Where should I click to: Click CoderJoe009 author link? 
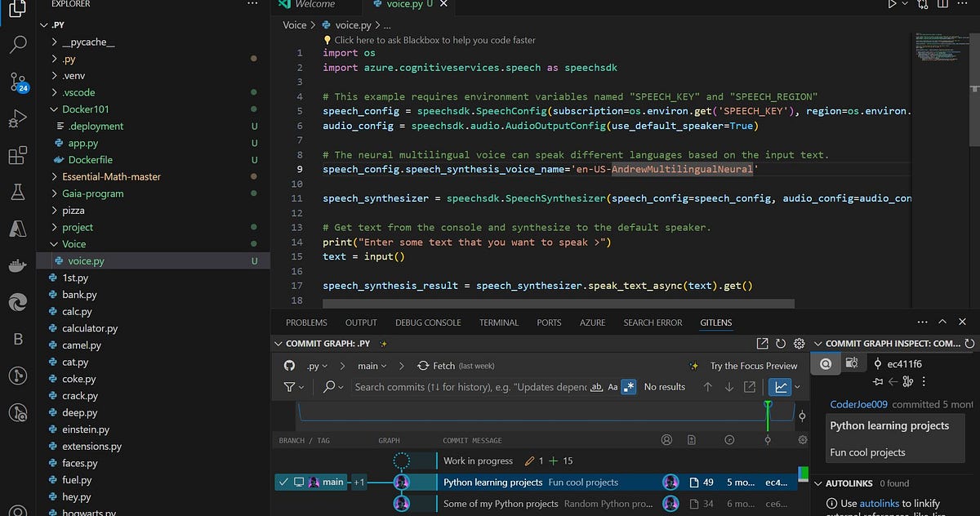(858, 404)
